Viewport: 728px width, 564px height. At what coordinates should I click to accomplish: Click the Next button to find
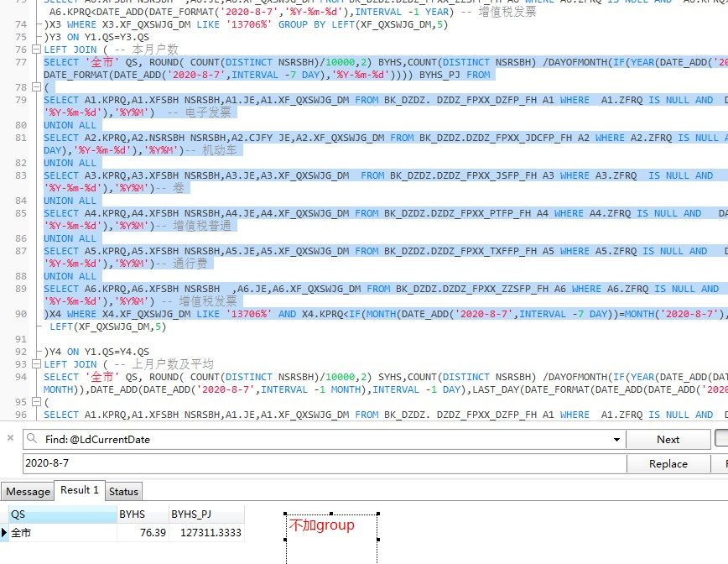point(668,439)
